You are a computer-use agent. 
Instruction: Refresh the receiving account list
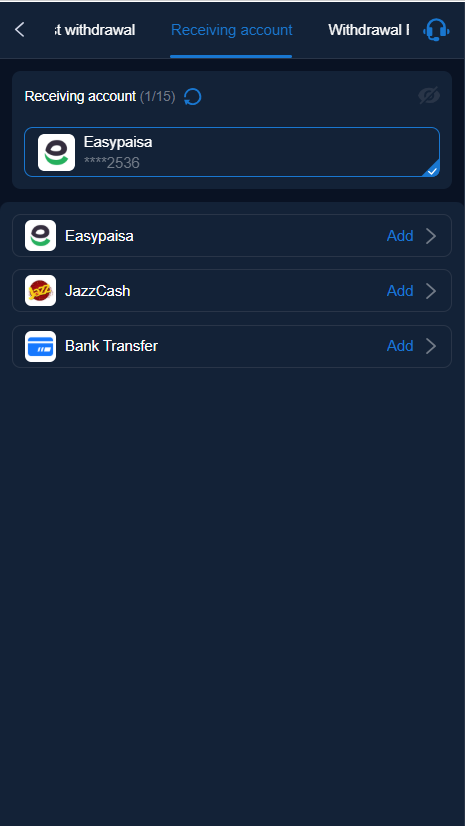click(193, 97)
